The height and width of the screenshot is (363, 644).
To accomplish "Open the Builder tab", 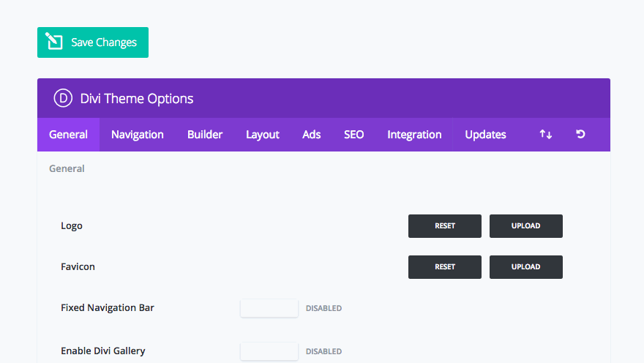I will (x=205, y=135).
